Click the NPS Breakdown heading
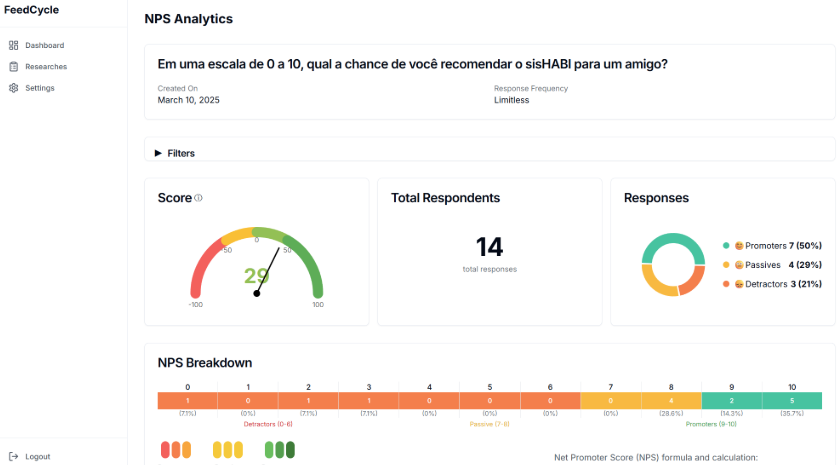Image resolution: width=837 pixels, height=465 pixels. click(205, 363)
